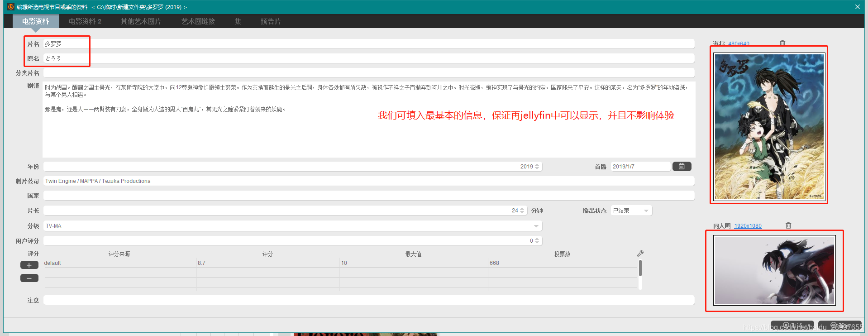The image size is (868, 336).
Task: Adjust the 用户评分 user rating spinner
Action: [537, 240]
